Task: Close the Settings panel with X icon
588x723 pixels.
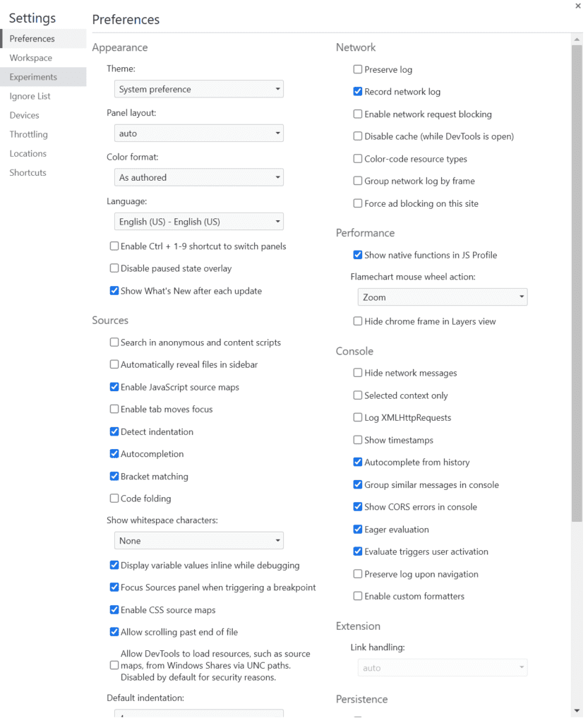Action: pos(579,6)
